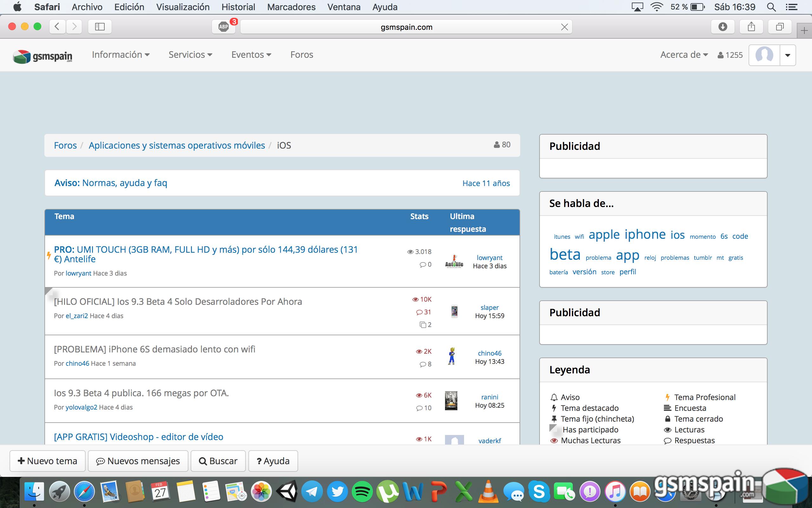Expand the Eventos dropdown menu
This screenshot has height=508, width=812.
click(251, 54)
